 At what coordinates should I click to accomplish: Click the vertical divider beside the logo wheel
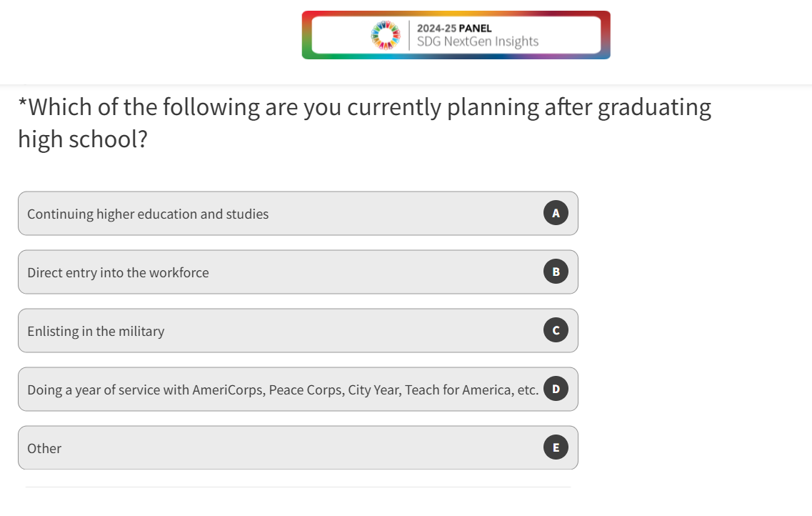pyautogui.click(x=409, y=35)
